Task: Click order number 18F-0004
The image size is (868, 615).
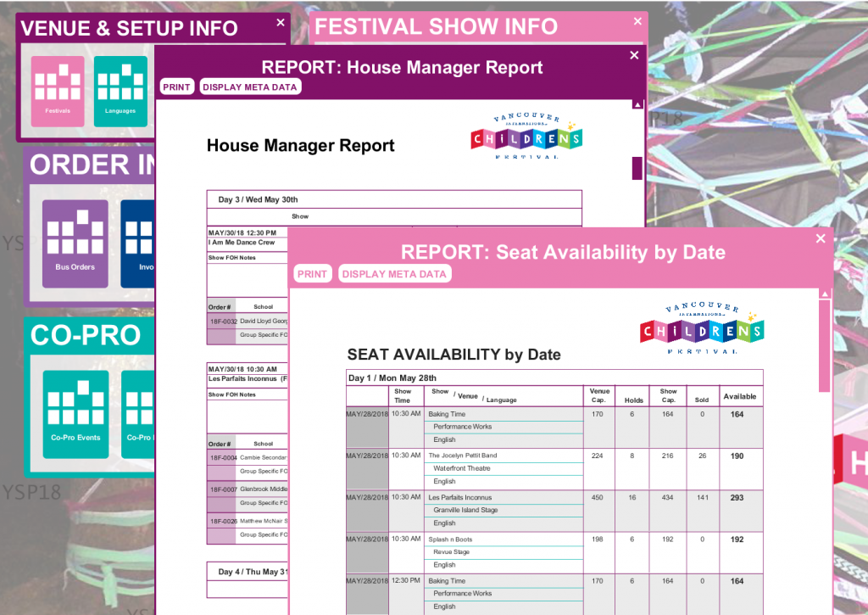Action: click(223, 457)
